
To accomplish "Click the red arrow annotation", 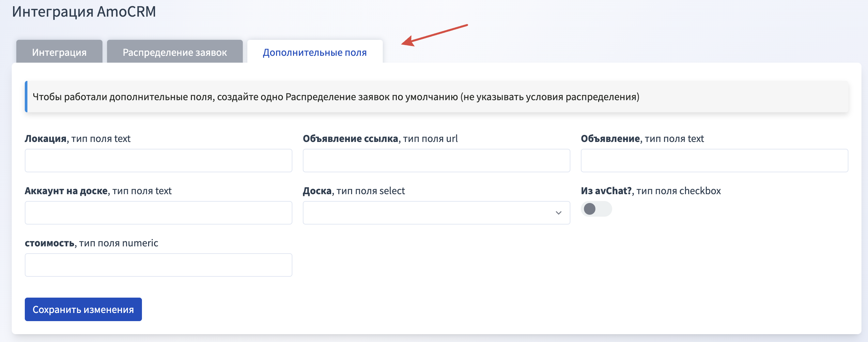I will [434, 35].
